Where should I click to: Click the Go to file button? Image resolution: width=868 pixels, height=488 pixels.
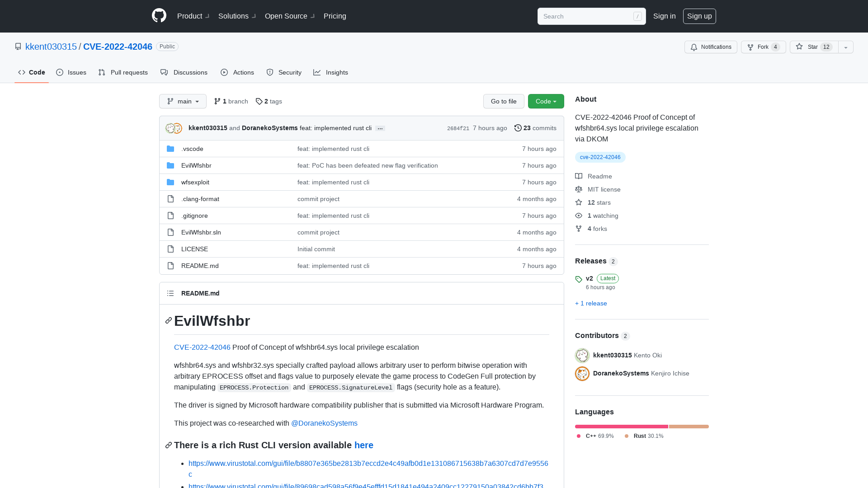pos(504,101)
